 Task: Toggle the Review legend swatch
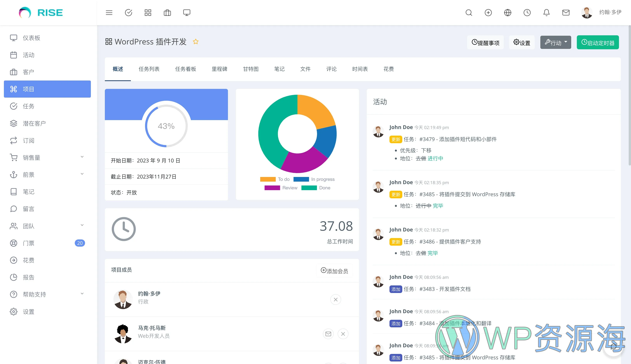click(x=272, y=188)
